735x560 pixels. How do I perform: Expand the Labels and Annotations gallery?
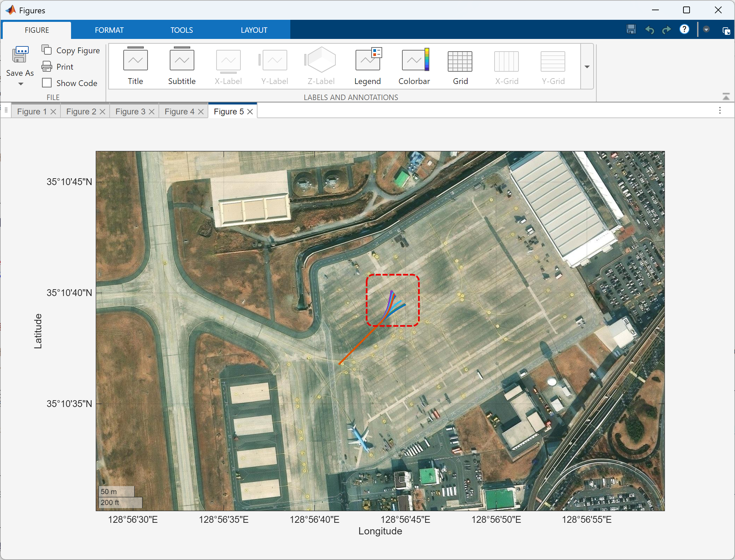587,67
